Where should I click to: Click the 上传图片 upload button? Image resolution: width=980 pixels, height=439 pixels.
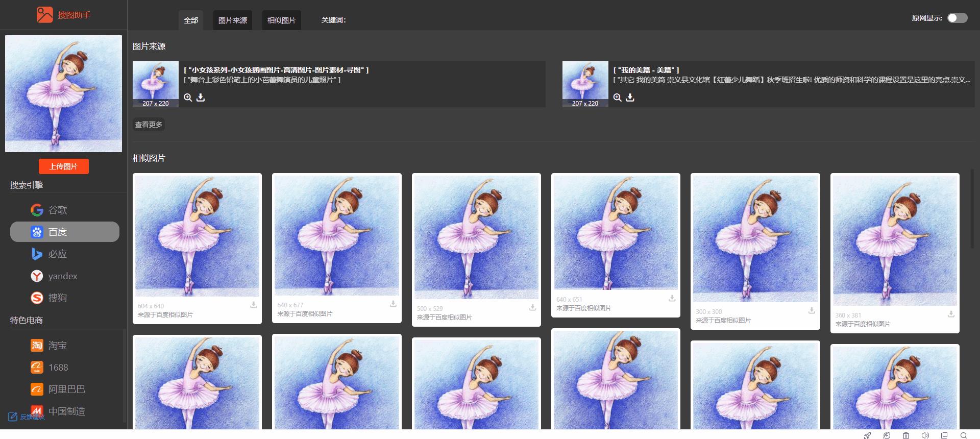coord(64,166)
